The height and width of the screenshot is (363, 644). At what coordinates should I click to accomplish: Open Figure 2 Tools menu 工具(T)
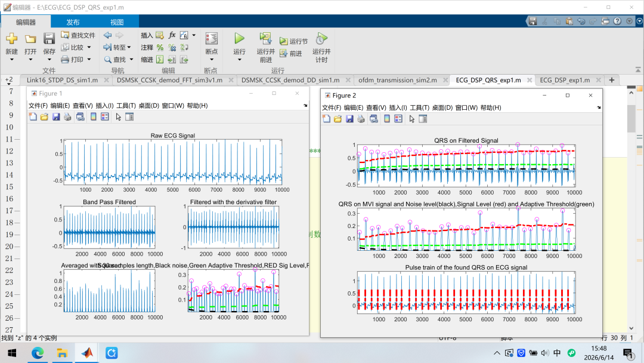point(419,107)
